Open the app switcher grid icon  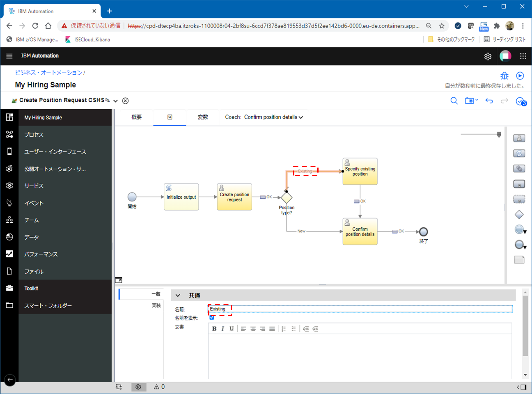pos(523,56)
